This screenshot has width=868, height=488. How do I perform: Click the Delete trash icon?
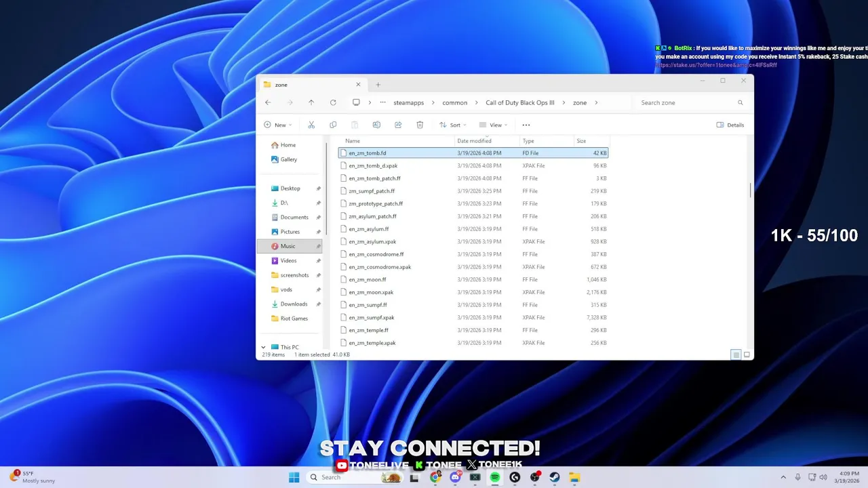(x=420, y=125)
